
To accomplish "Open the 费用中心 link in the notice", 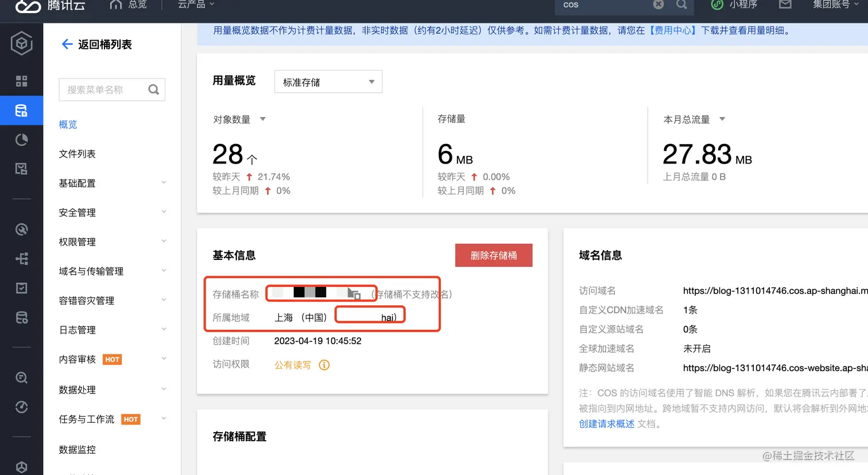I will click(673, 30).
